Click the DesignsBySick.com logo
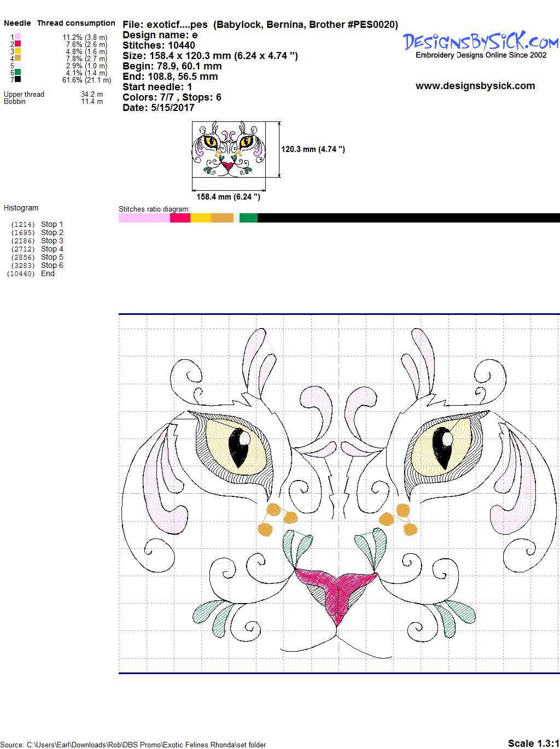Screen dimensions: 560x749 (481, 42)
